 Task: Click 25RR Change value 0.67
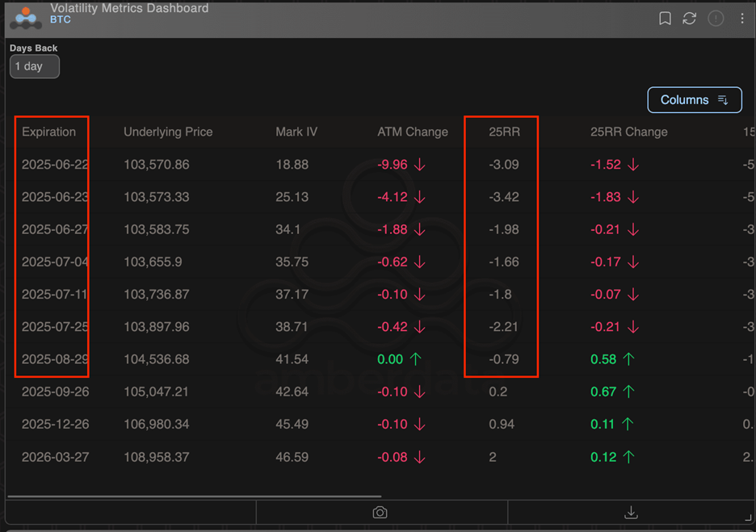coord(603,392)
